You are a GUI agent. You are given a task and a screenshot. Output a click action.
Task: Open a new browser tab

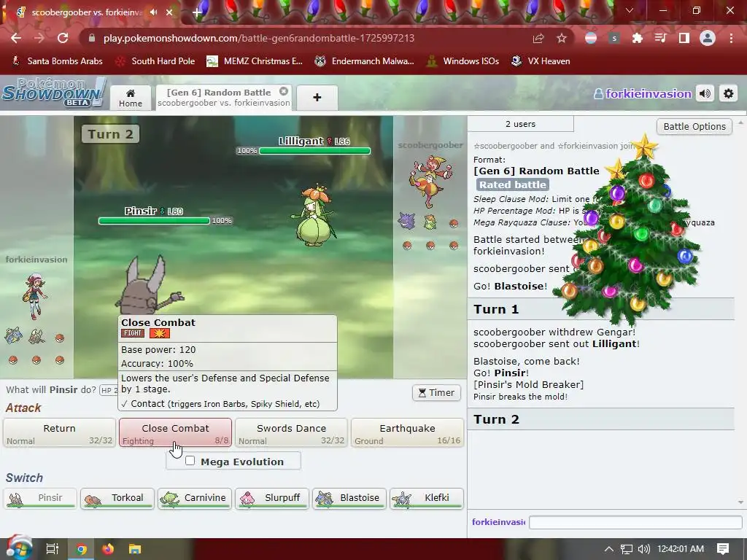tap(197, 12)
